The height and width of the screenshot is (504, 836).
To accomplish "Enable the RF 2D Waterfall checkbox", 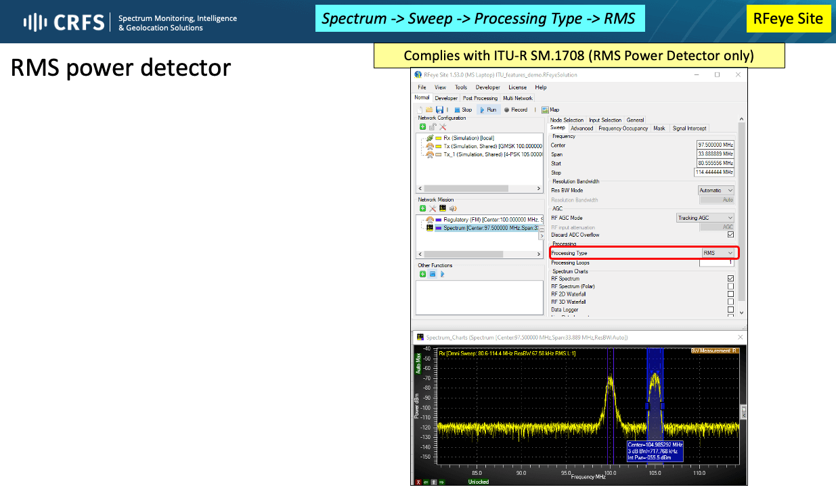I will [x=730, y=293].
